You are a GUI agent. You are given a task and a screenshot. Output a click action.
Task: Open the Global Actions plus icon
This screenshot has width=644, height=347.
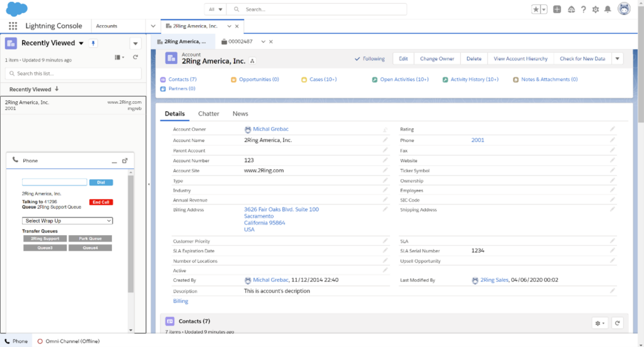(x=557, y=9)
